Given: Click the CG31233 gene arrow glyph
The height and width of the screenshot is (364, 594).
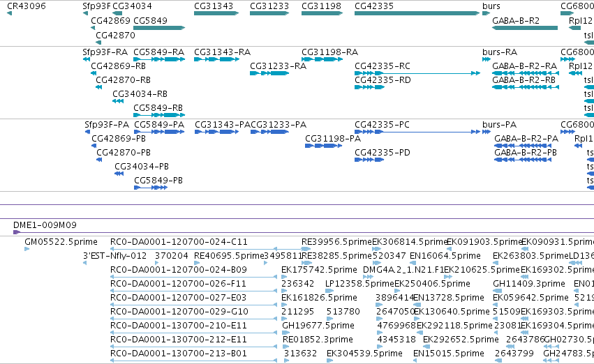Looking at the screenshot, I should 269,13.
